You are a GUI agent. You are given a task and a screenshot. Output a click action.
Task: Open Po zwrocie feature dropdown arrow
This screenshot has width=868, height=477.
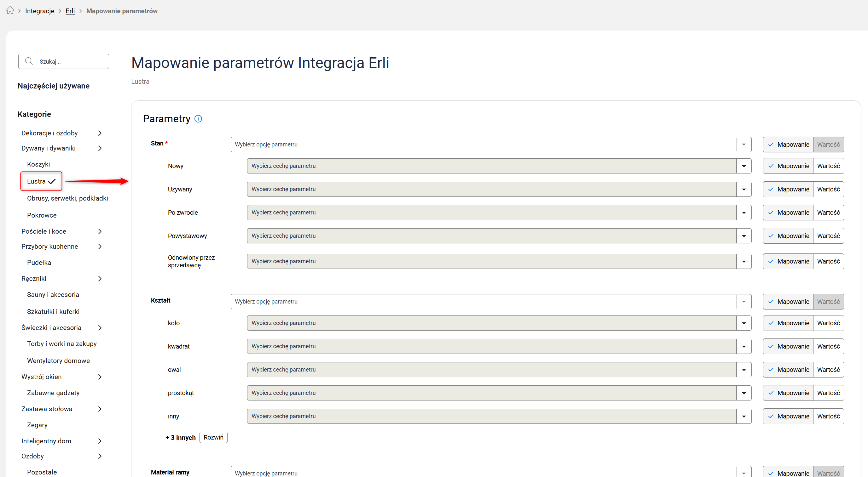point(744,213)
